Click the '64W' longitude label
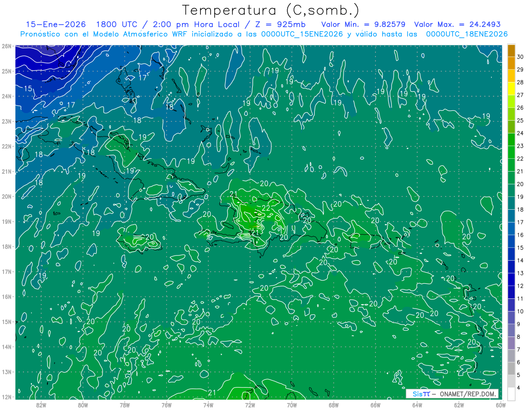This screenshot has height=411, width=532. click(x=417, y=405)
